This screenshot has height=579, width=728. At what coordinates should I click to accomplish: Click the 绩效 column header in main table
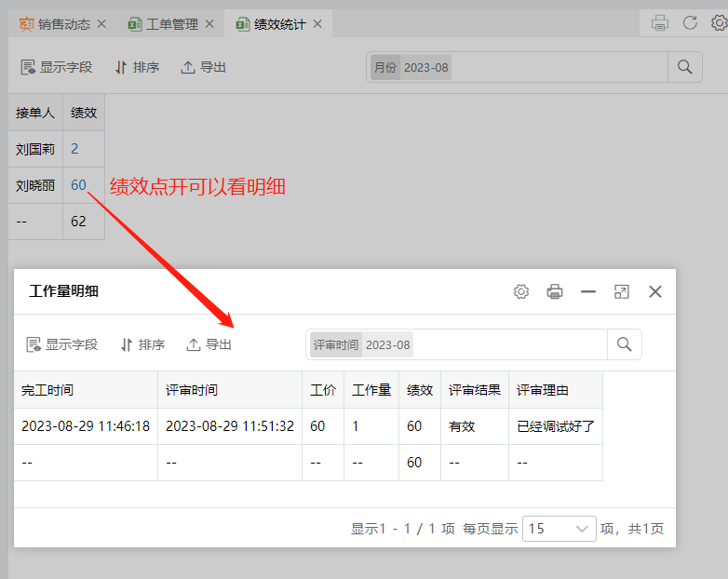click(x=84, y=113)
